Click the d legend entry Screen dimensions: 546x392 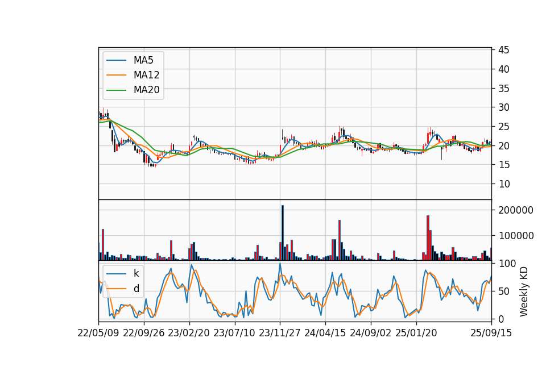click(136, 289)
